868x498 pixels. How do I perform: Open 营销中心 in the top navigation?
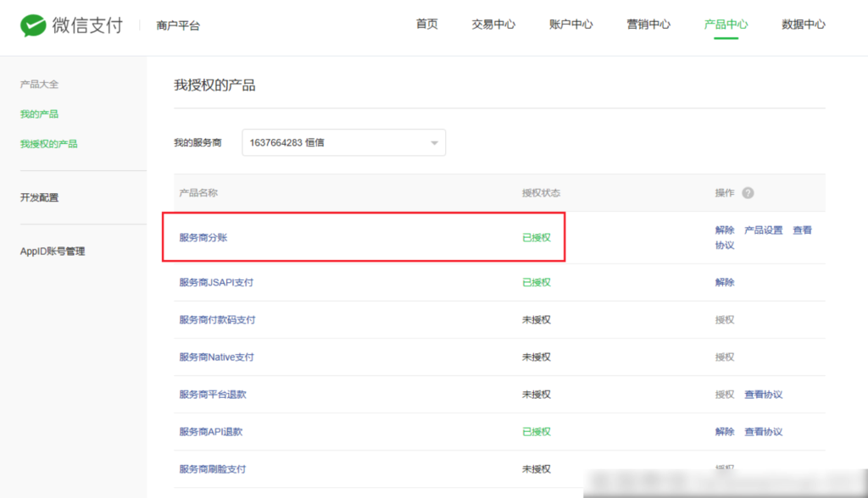pyautogui.click(x=648, y=25)
